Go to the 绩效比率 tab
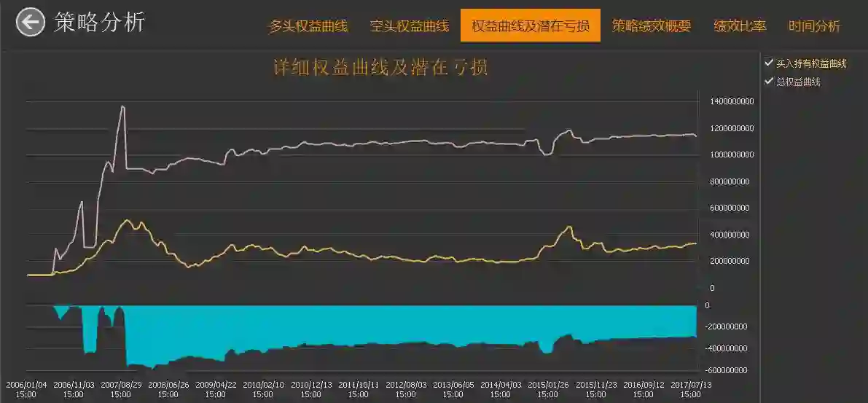This screenshot has width=868, height=403. (x=740, y=26)
